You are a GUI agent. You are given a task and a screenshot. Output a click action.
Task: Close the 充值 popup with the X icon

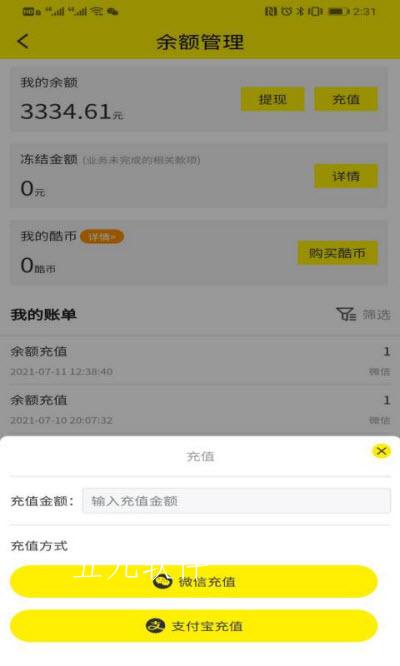(x=381, y=451)
